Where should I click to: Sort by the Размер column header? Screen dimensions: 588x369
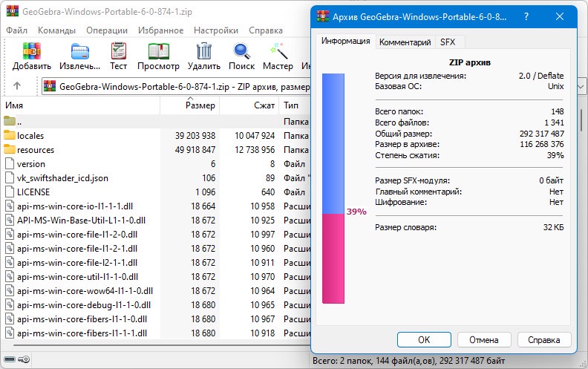point(190,105)
